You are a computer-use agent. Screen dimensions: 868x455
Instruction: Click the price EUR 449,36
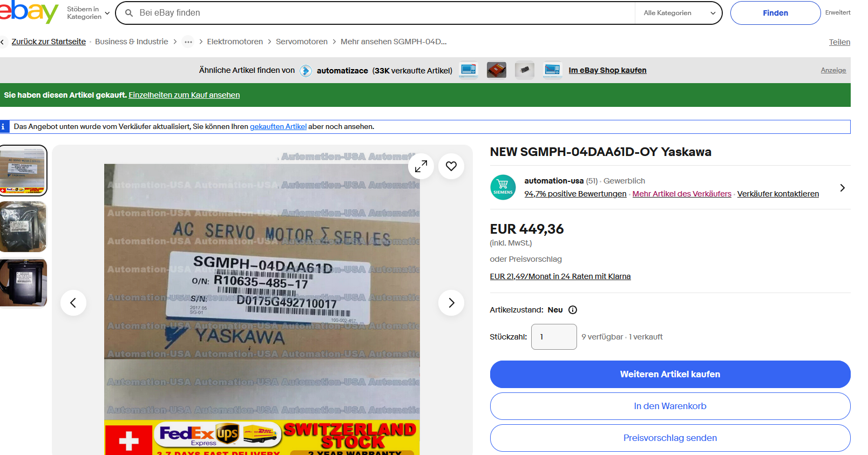click(x=526, y=229)
